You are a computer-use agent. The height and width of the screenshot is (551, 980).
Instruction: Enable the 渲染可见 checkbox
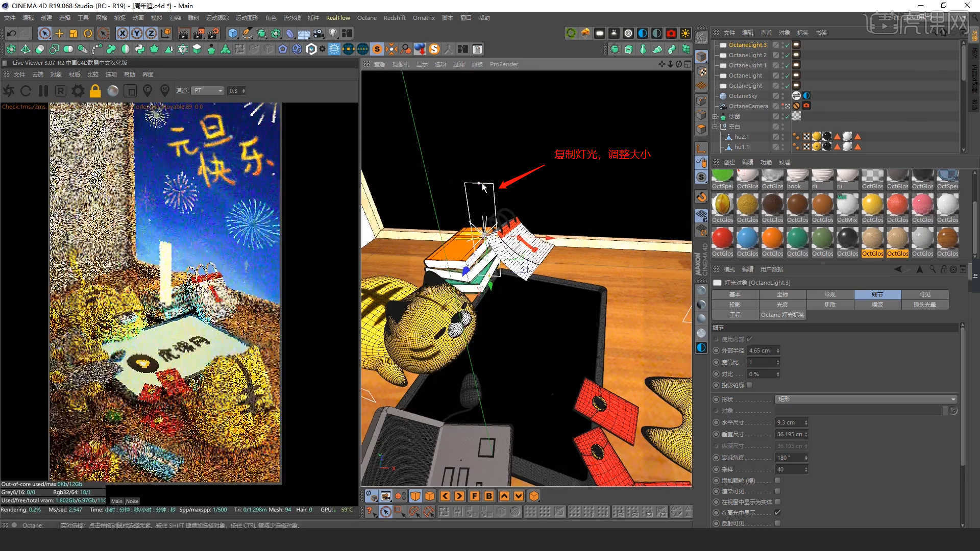coord(777,491)
